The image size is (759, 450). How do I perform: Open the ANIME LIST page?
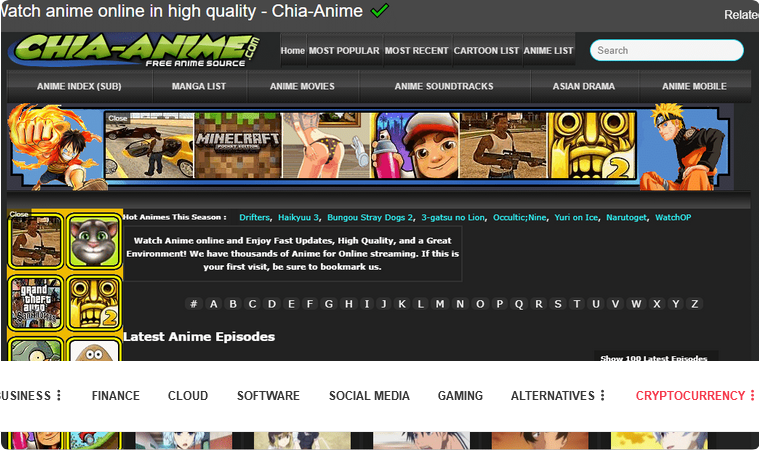(x=548, y=50)
